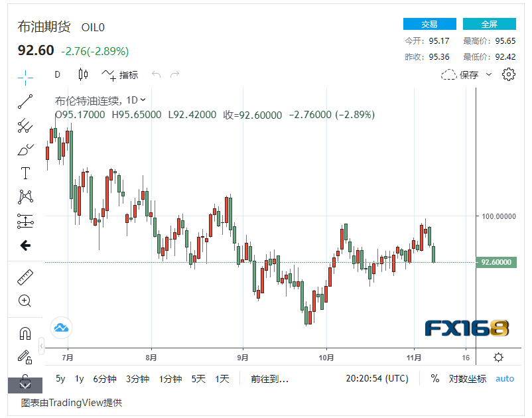Screen dimensions: 532x418
Task: Toggle percent scale mode
Action: (x=435, y=379)
